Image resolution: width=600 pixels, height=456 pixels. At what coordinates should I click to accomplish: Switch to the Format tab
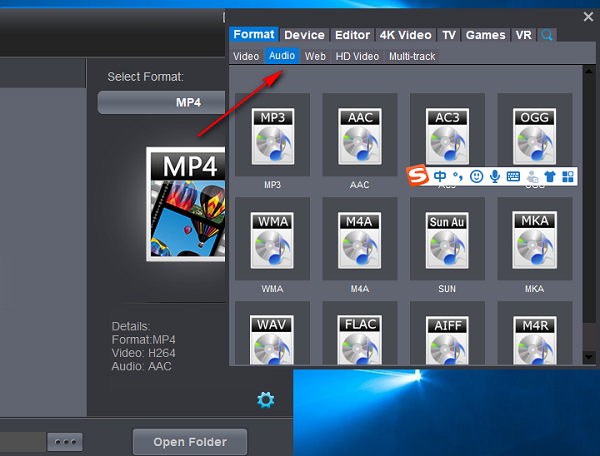254,34
